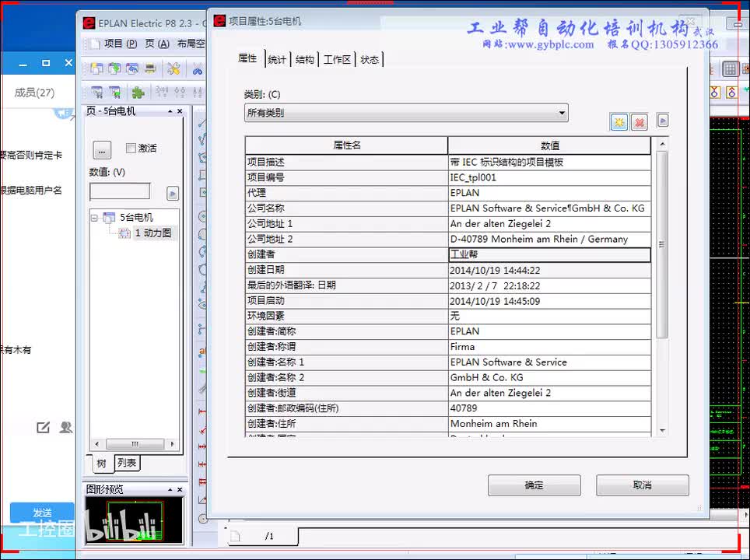750x560 pixels.
Task: Click the close project toolbar icon
Action: tap(132, 68)
